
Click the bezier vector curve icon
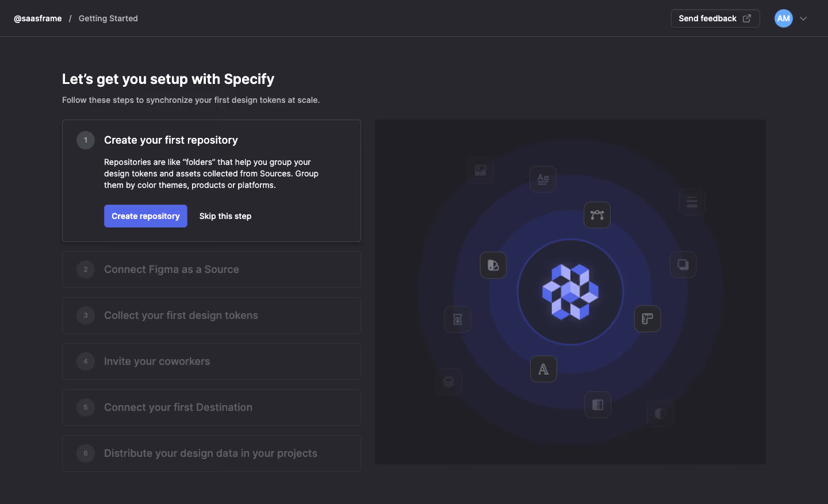[597, 215]
